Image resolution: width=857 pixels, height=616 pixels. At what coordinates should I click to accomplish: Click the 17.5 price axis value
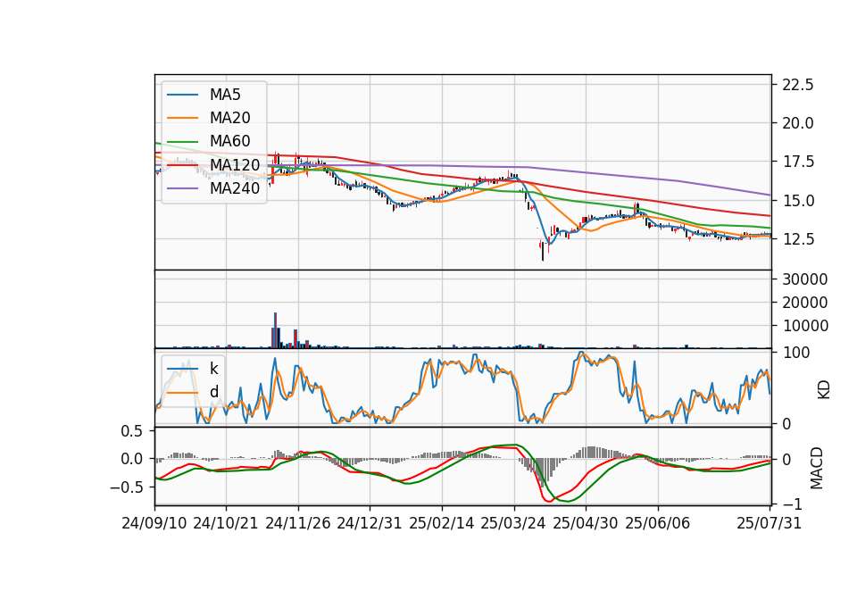[x=798, y=162]
